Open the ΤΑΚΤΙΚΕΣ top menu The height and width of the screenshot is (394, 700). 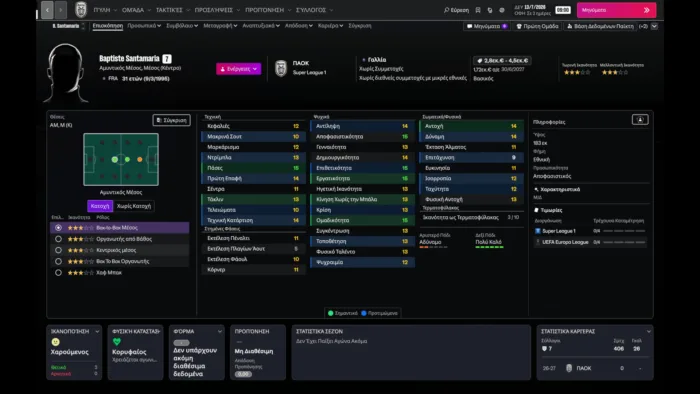click(172, 10)
